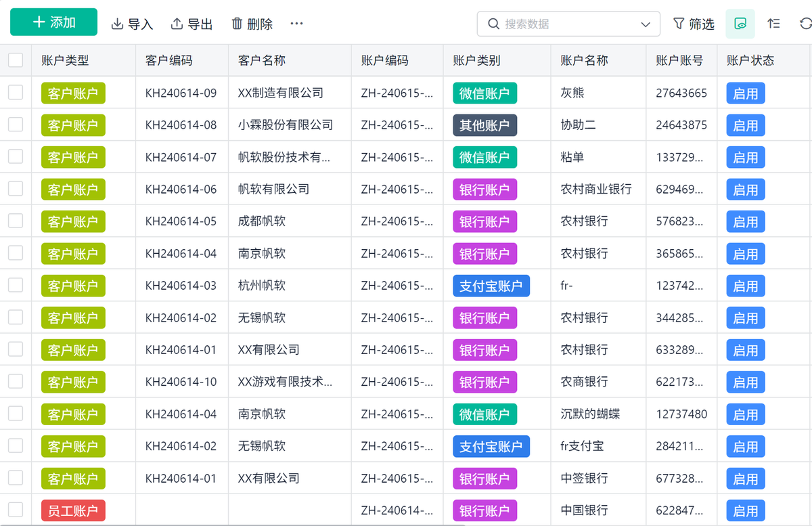Click 启用 status in 协助二 row
The width and height of the screenshot is (812, 526).
(746, 125)
